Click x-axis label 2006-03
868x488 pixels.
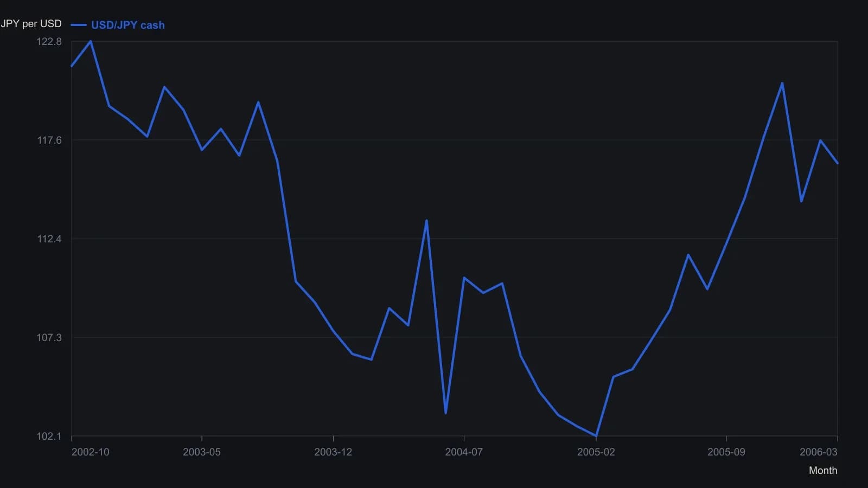[819, 452]
